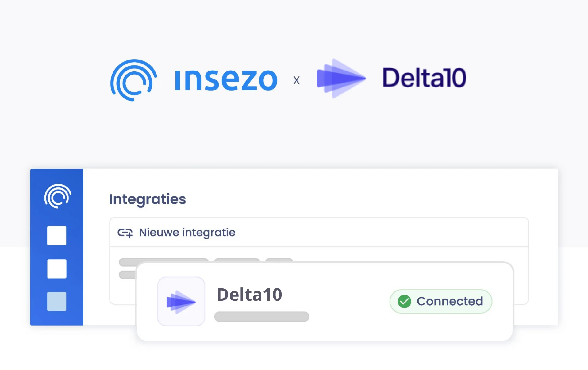
Task: Open the Insezo home icon in the sidebar
Action: 57,196
